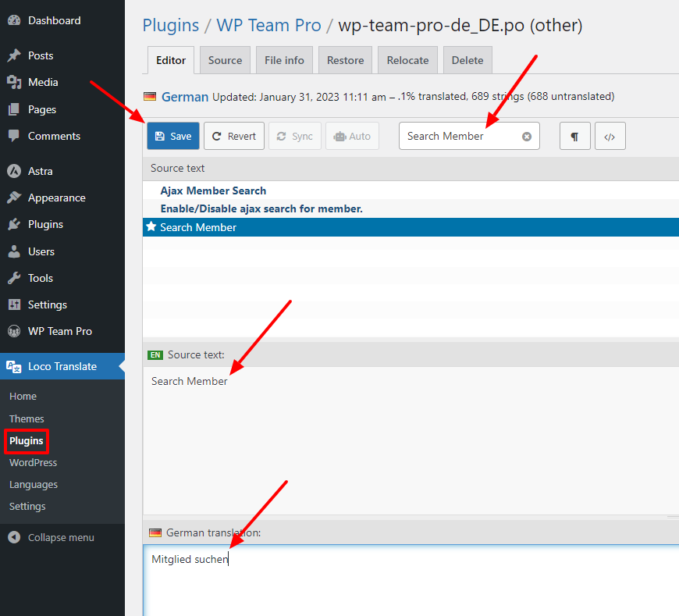Click the Appearance paintbrush icon
Viewport: 679px width, 616px height.
click(14, 198)
